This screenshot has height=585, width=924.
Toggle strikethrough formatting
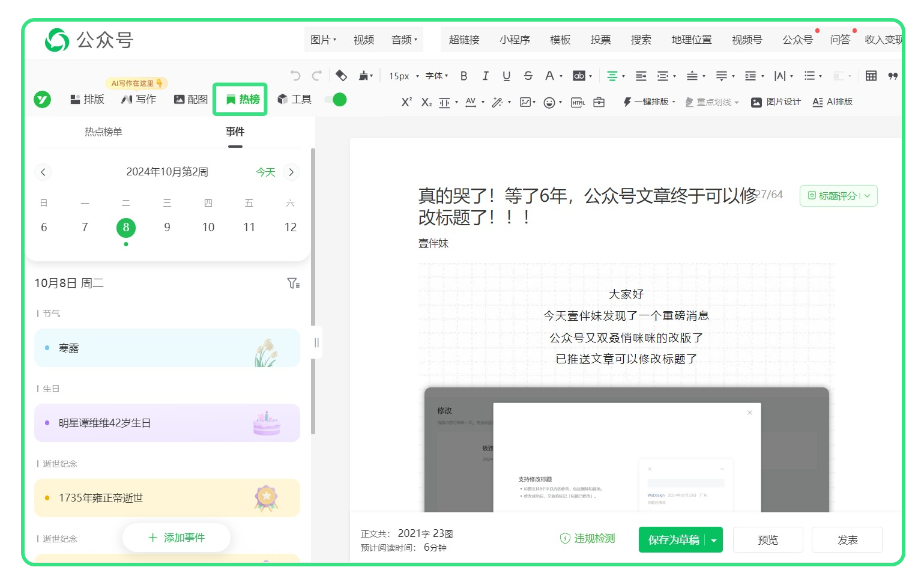point(528,76)
